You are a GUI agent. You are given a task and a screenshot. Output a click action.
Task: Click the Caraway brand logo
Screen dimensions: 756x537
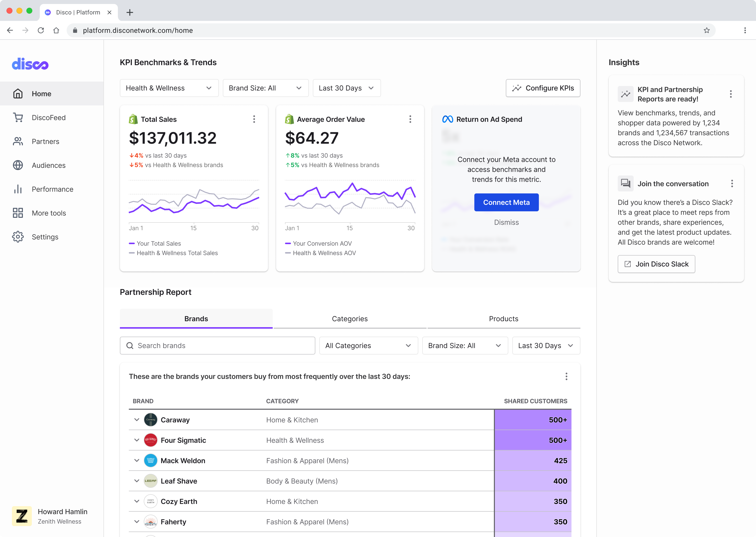point(150,420)
